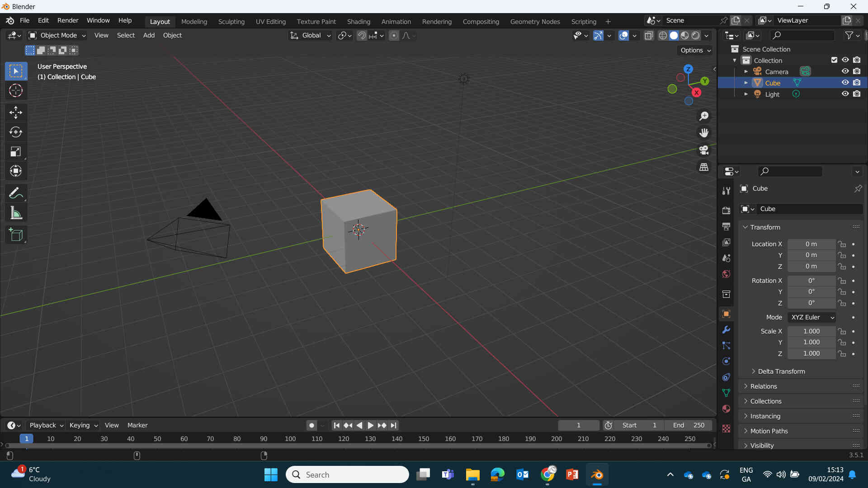Open the Shading workspace tab

tap(359, 21)
